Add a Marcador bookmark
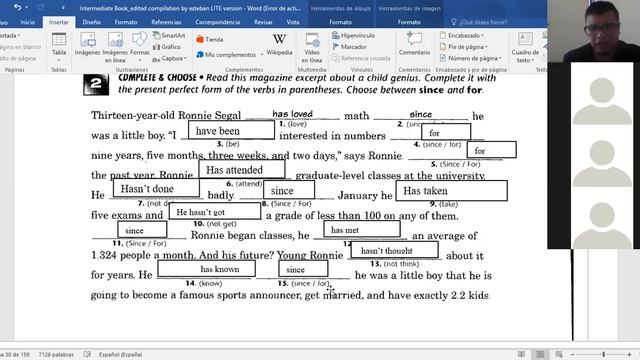640x360 pixels. [349, 47]
